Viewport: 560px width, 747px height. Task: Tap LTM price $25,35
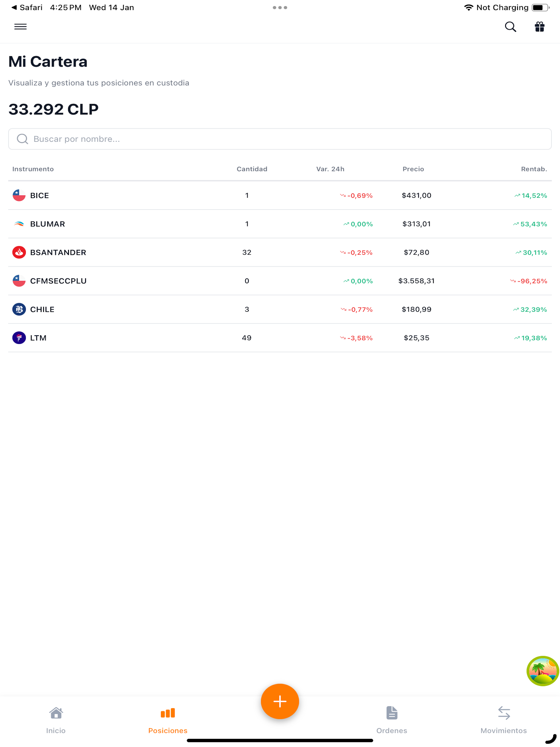tap(416, 338)
